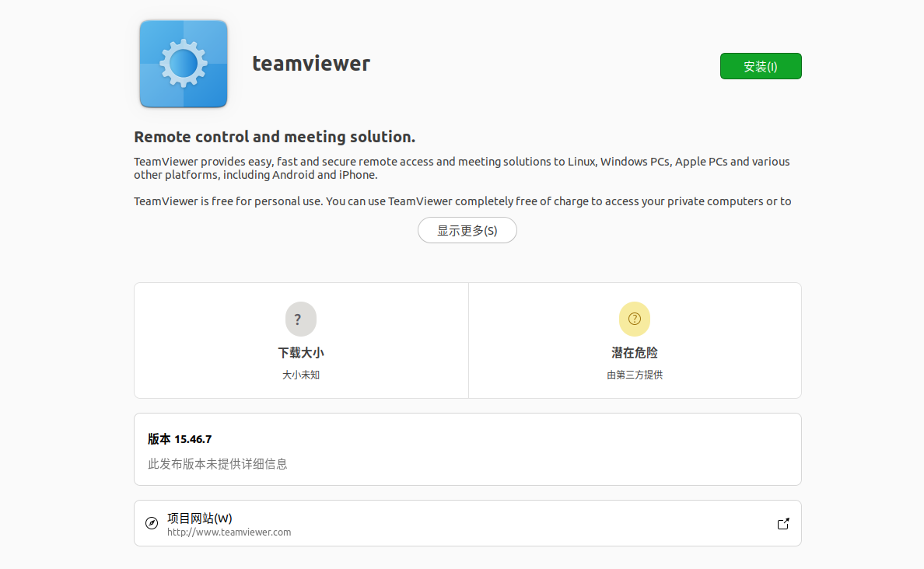
Task: Open the http://www.teamviewer.com link
Action: (229, 532)
